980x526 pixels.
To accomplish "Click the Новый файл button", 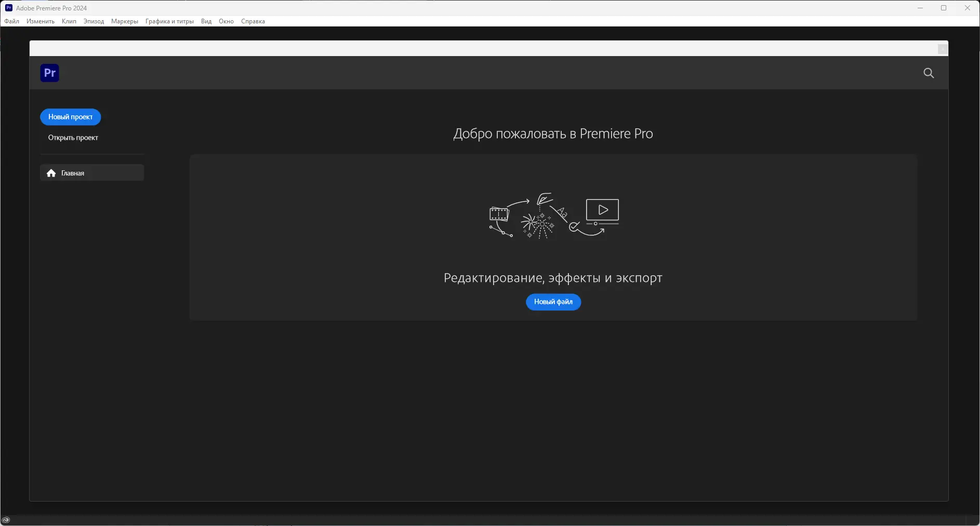I will 553,302.
